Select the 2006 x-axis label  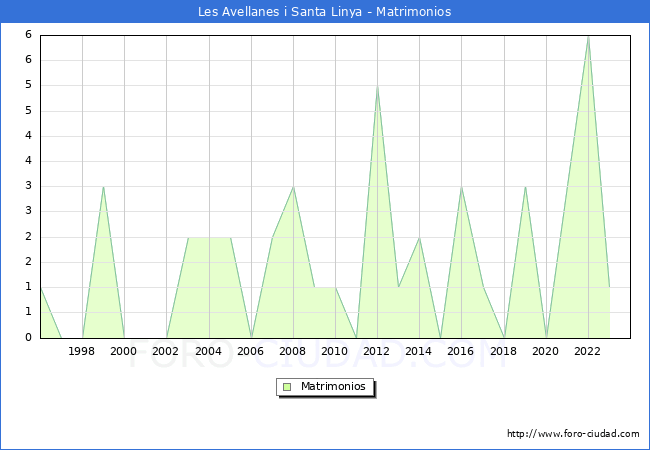251,351
